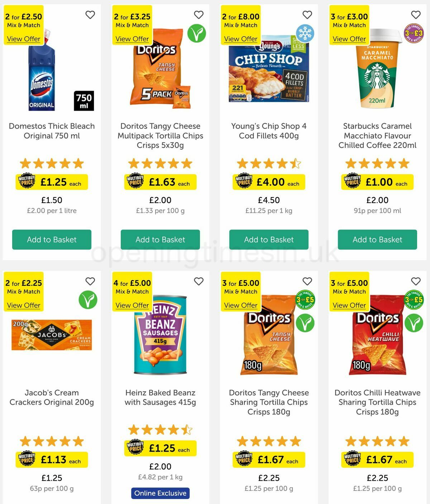The width and height of the screenshot is (430, 504).
Task: Click the heart icon on Starbucks Caramel Macchiato
Action: [x=415, y=15]
